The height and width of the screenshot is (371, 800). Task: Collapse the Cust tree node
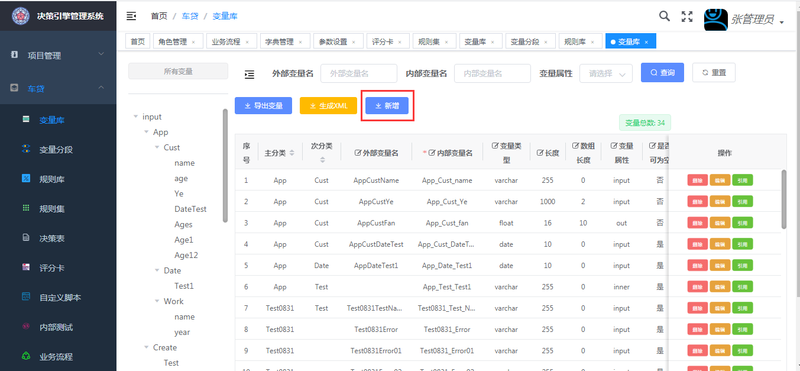pos(157,147)
